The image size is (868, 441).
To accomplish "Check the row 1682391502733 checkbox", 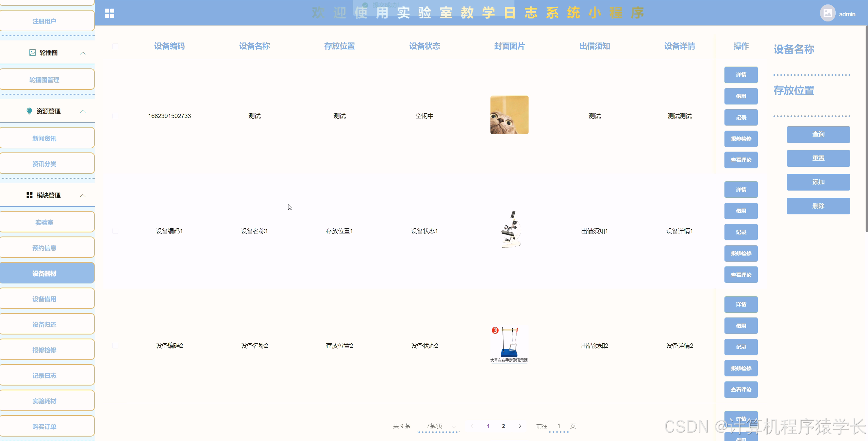I will (115, 116).
